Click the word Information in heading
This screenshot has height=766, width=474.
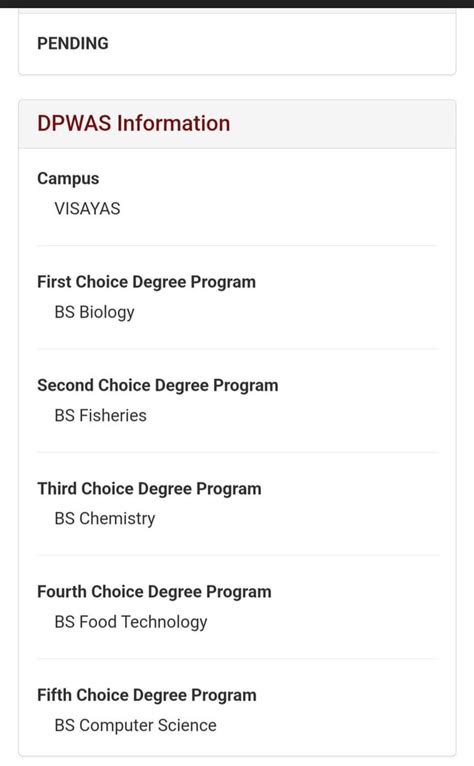coord(173,123)
